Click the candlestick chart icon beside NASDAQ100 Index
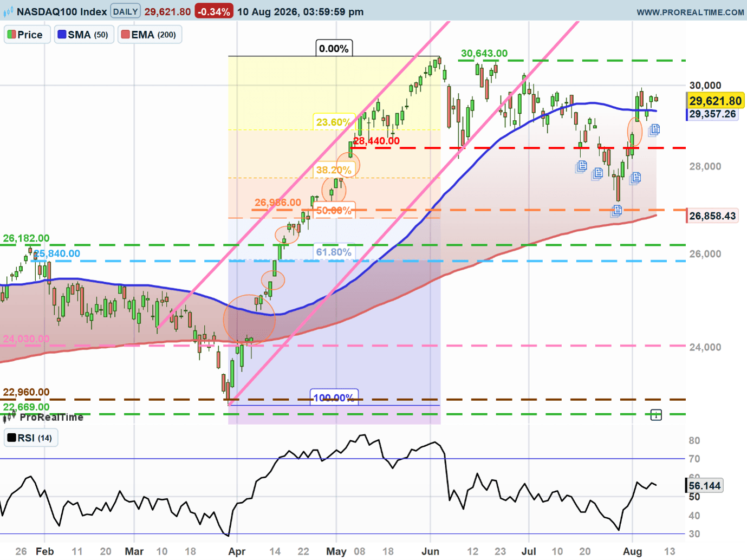 click(x=8, y=11)
